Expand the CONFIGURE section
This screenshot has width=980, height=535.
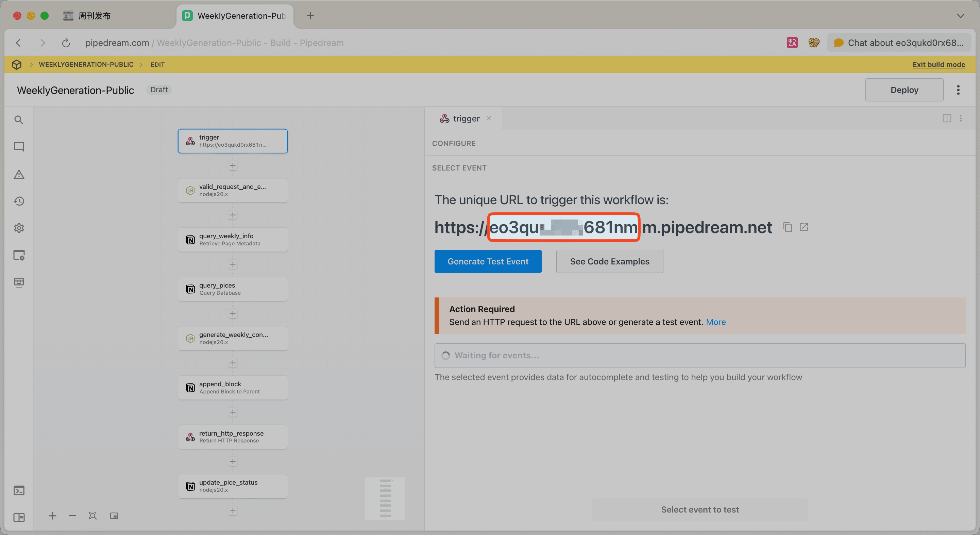pyautogui.click(x=454, y=144)
